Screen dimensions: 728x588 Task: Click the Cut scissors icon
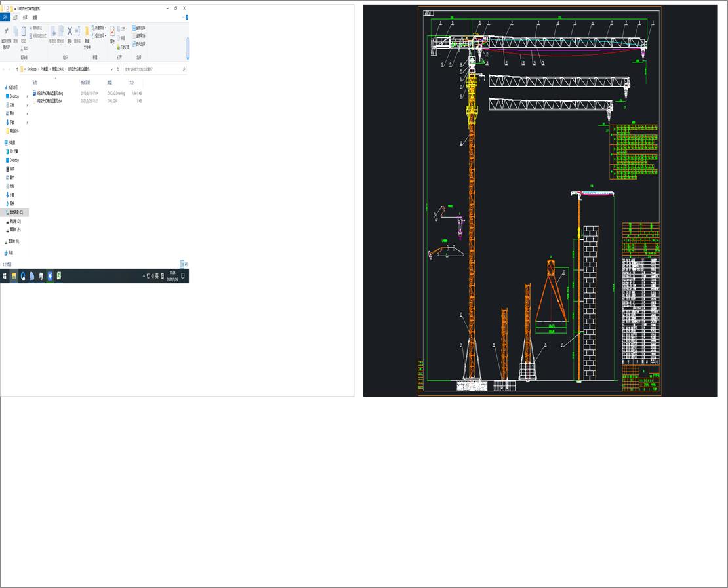point(23,49)
